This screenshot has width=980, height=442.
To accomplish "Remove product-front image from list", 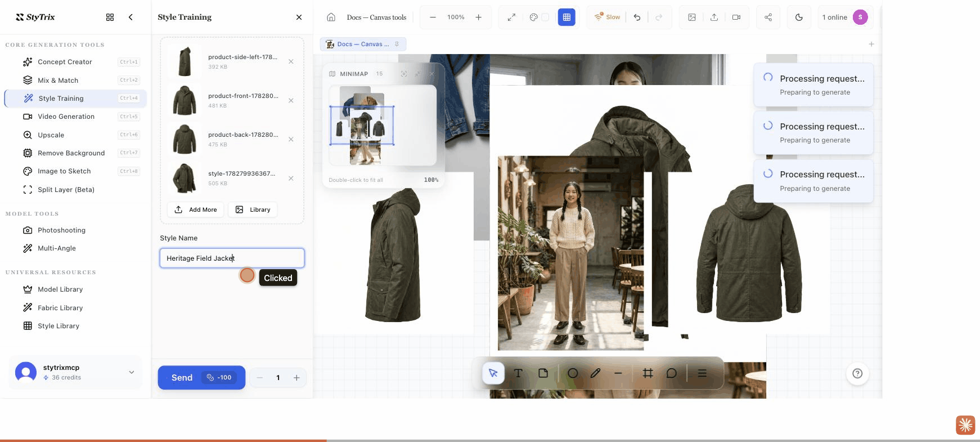I will [x=291, y=100].
